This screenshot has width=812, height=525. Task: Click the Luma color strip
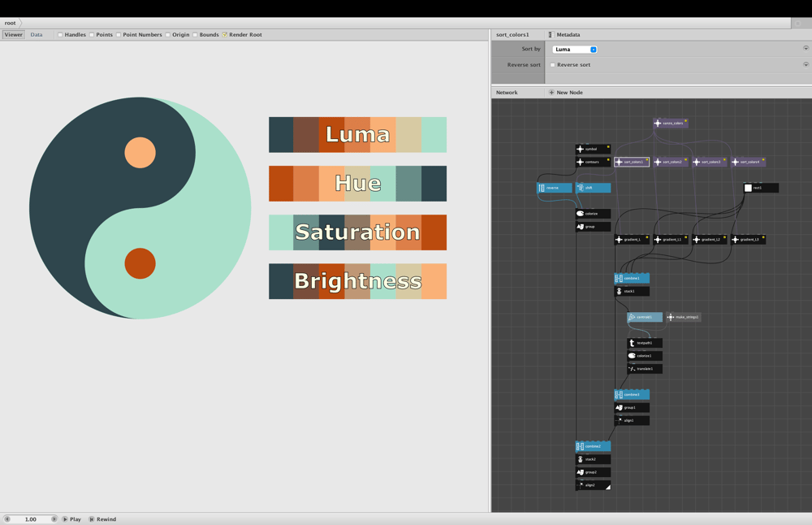[x=357, y=135]
